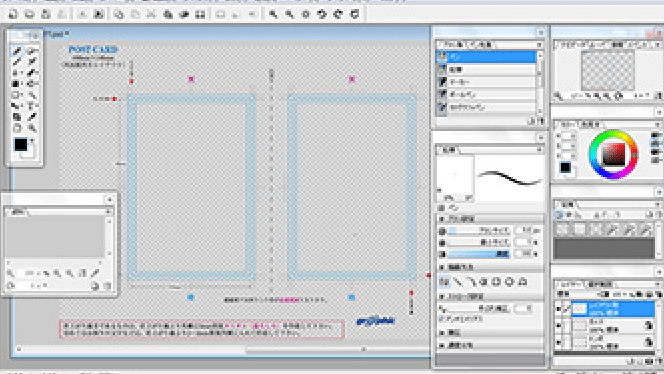The image size is (664, 374).
Task: Select the Eyedropper tool in toolbox
Action: pos(32,117)
